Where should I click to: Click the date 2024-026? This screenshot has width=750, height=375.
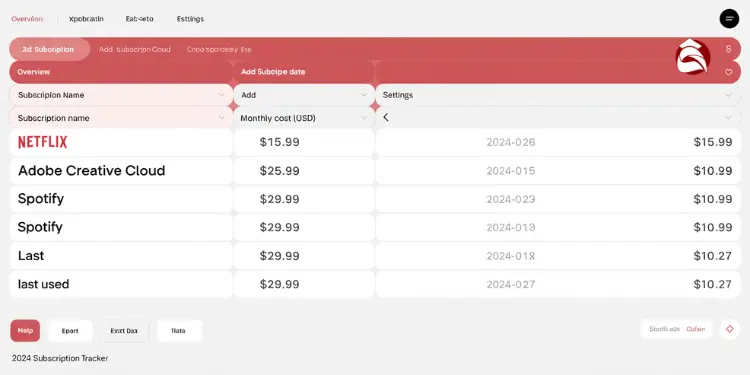[x=511, y=142]
